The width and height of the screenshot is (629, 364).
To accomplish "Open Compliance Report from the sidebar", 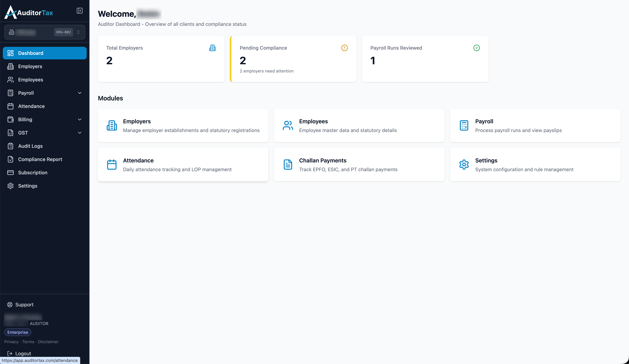I will (45, 159).
